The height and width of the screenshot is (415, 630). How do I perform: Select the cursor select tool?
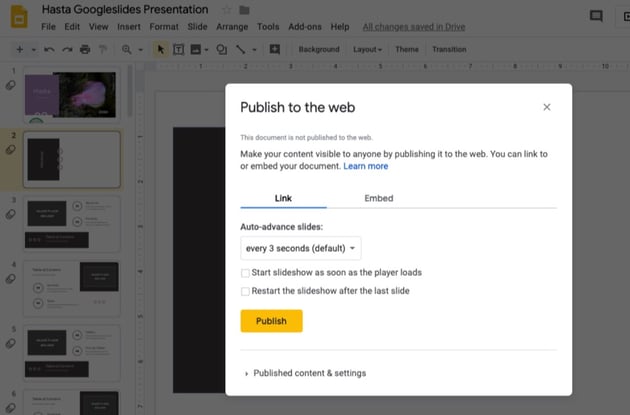[160, 49]
